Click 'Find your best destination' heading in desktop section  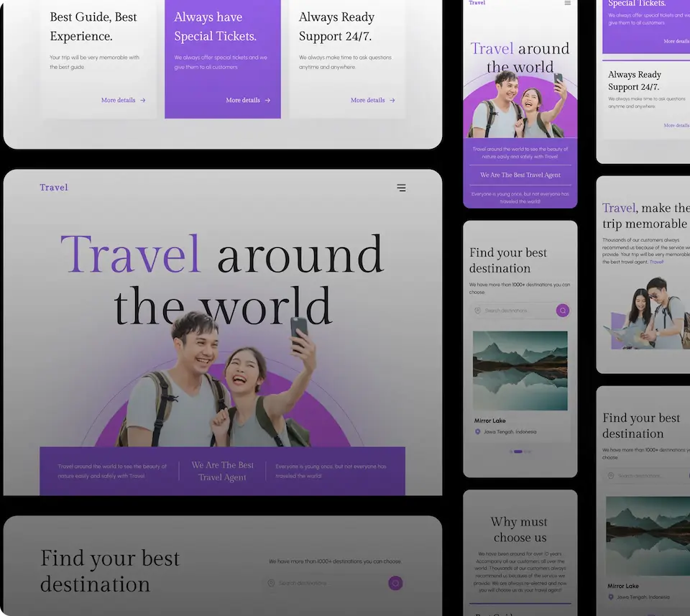109,571
